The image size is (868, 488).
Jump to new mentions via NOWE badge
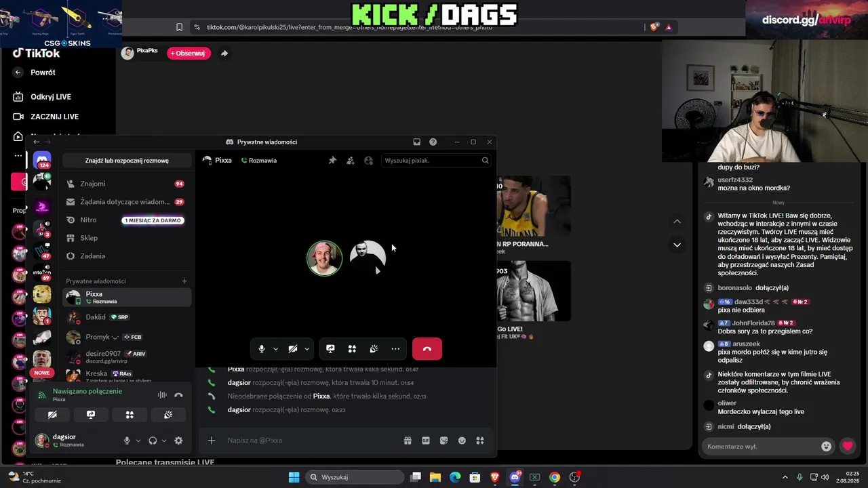pyautogui.click(x=42, y=373)
